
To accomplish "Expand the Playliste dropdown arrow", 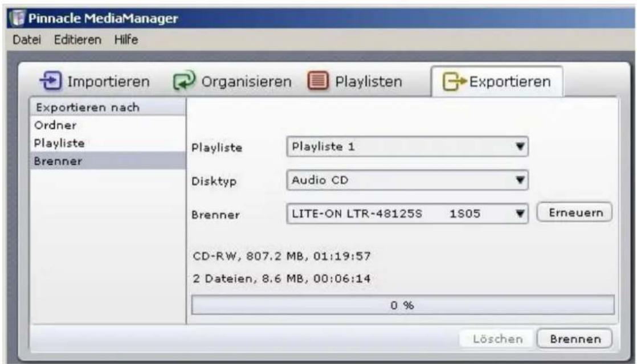I will coord(520,146).
